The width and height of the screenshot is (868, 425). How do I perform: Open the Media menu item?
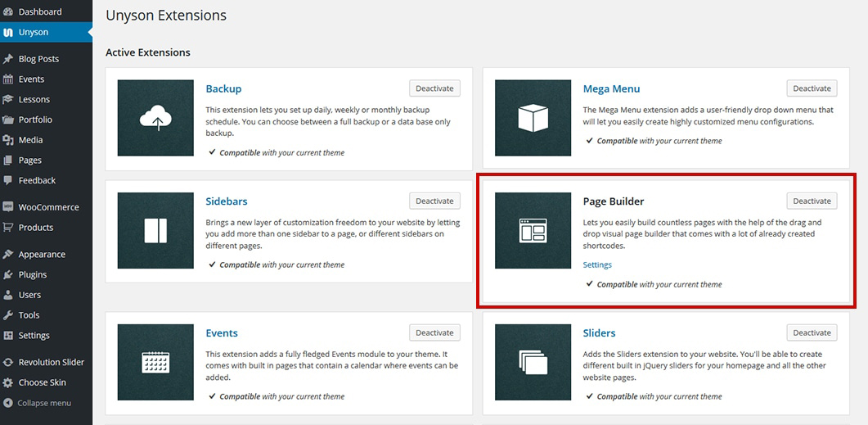pyautogui.click(x=46, y=140)
